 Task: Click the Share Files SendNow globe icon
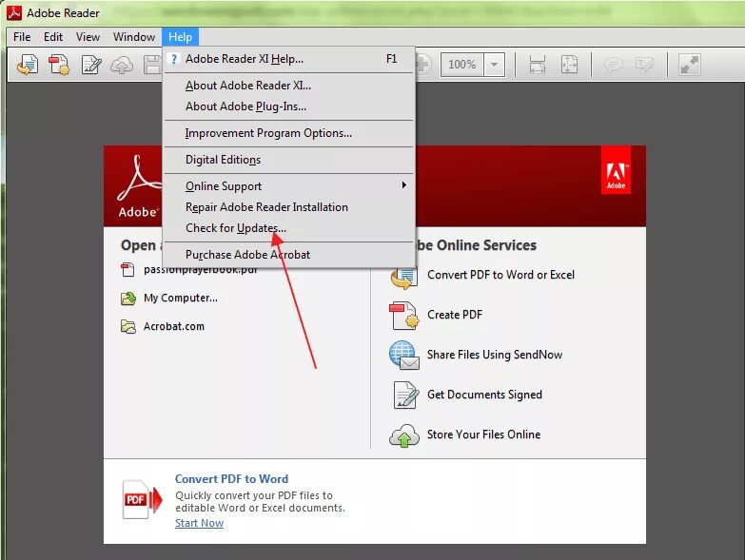tap(404, 355)
